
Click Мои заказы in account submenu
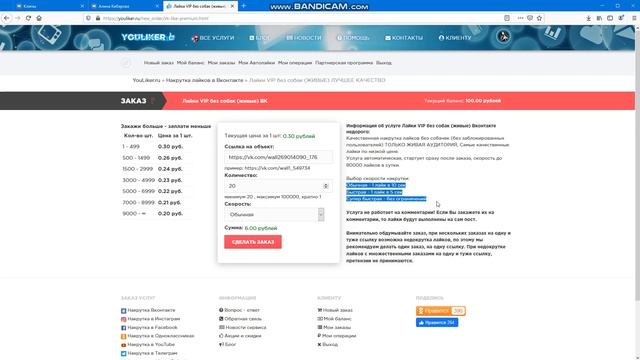221,63
